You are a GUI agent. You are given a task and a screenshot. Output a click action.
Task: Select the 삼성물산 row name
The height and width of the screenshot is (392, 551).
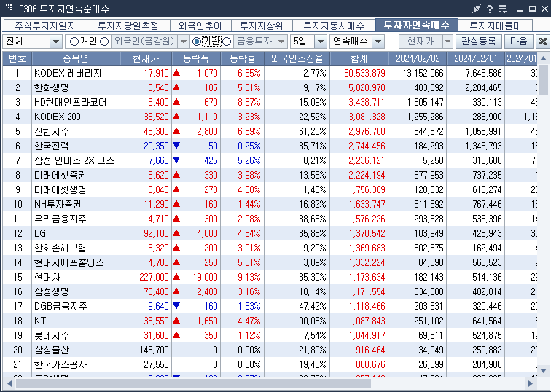[51, 350]
